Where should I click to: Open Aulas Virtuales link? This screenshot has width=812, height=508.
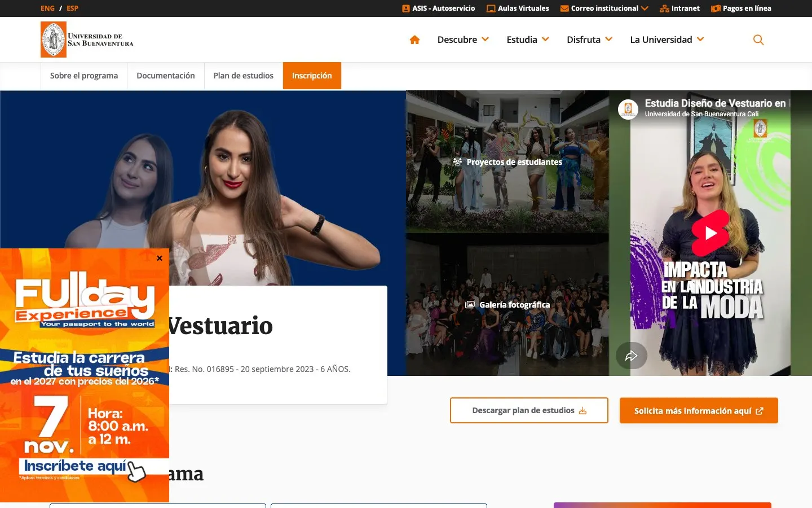tap(518, 8)
